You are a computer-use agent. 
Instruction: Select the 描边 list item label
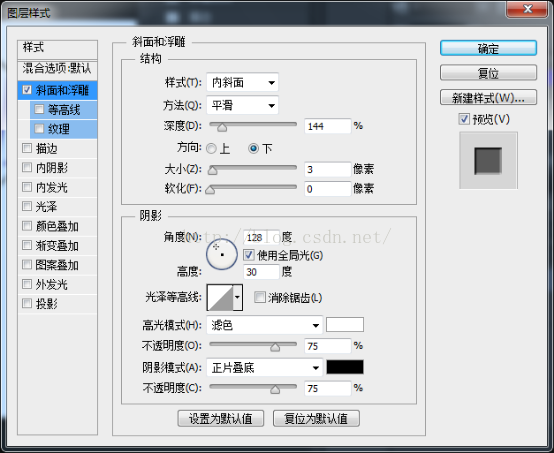47,148
